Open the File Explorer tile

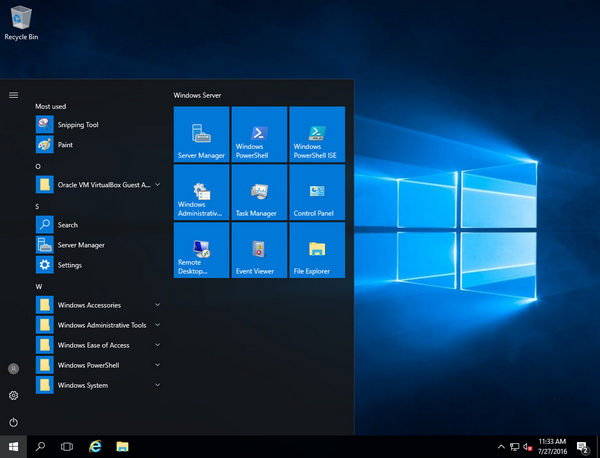tap(317, 250)
